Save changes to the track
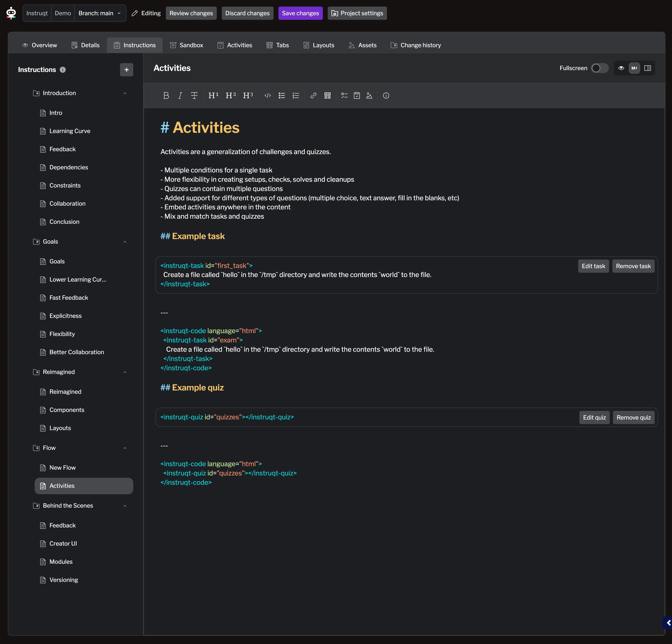The height and width of the screenshot is (644, 672). click(300, 13)
